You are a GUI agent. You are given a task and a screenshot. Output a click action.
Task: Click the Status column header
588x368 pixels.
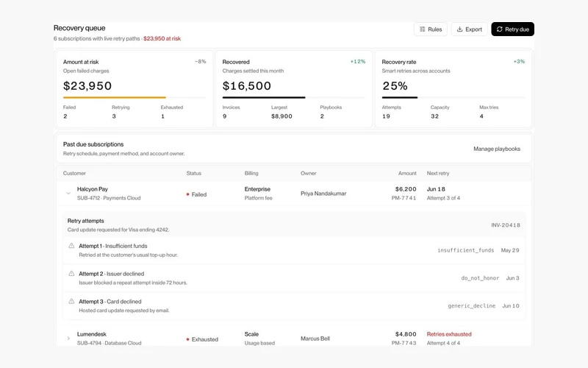[194, 173]
